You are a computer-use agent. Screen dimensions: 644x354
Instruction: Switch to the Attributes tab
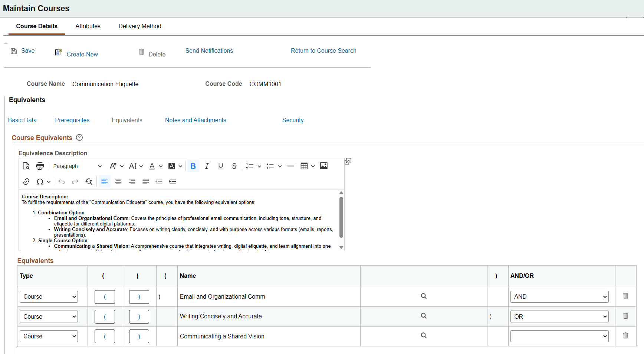pyautogui.click(x=88, y=26)
